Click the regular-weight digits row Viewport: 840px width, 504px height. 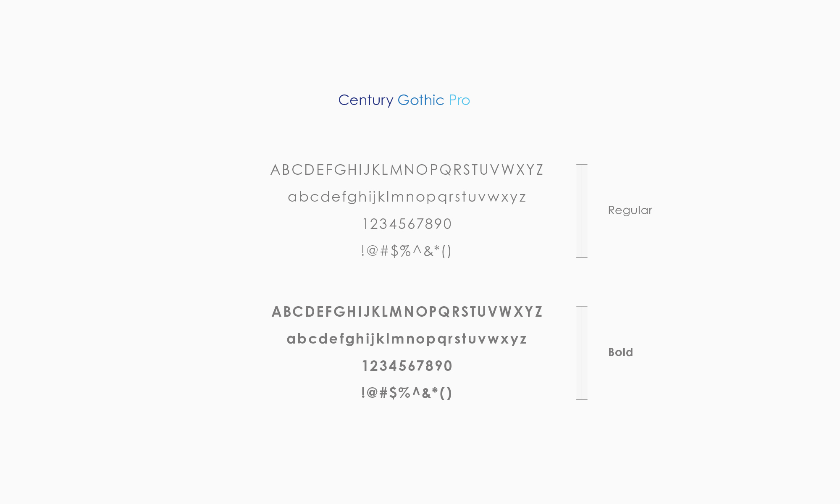pyautogui.click(x=407, y=224)
